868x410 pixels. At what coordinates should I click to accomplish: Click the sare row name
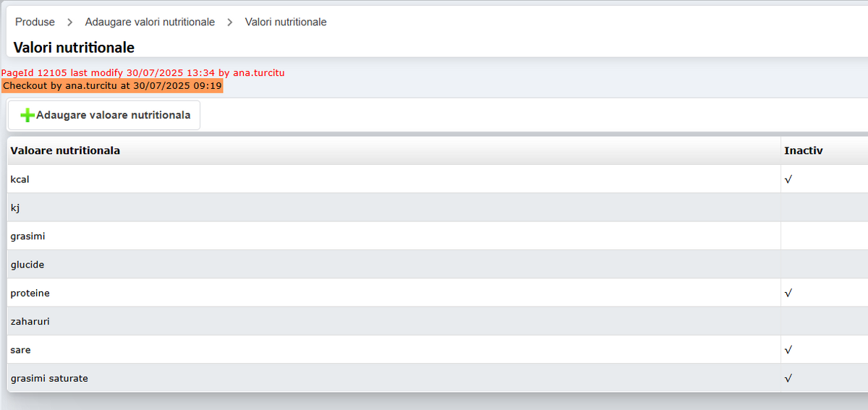click(20, 350)
